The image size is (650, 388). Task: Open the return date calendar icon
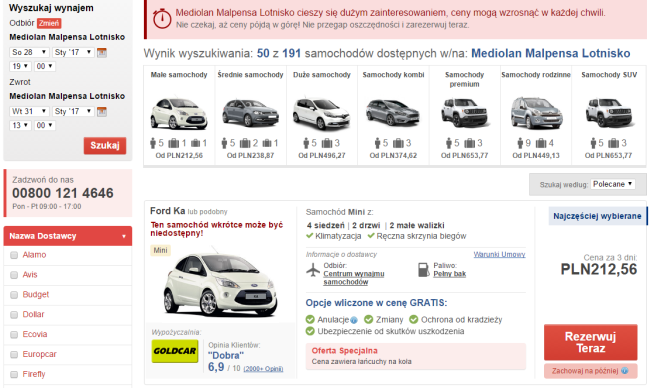coord(102,112)
